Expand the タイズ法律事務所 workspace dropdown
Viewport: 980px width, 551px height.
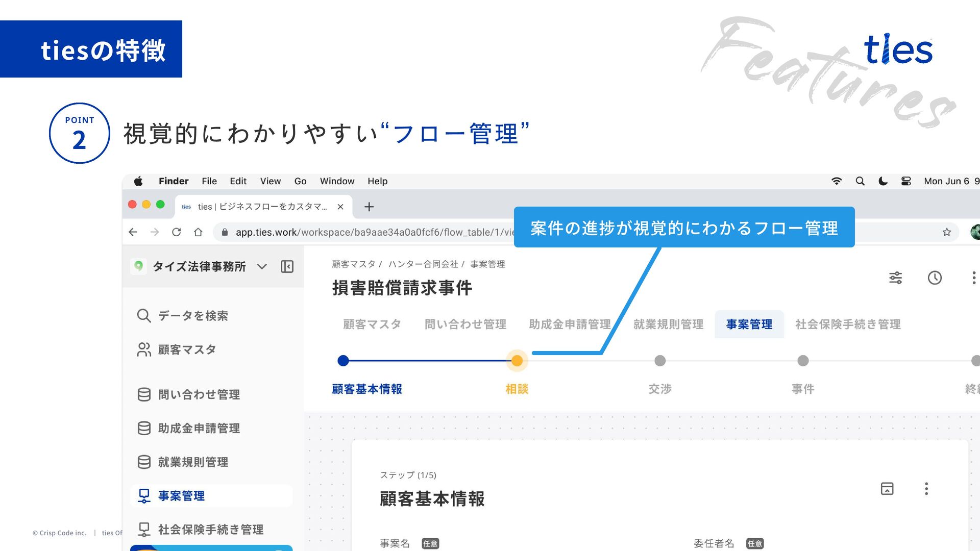(262, 266)
